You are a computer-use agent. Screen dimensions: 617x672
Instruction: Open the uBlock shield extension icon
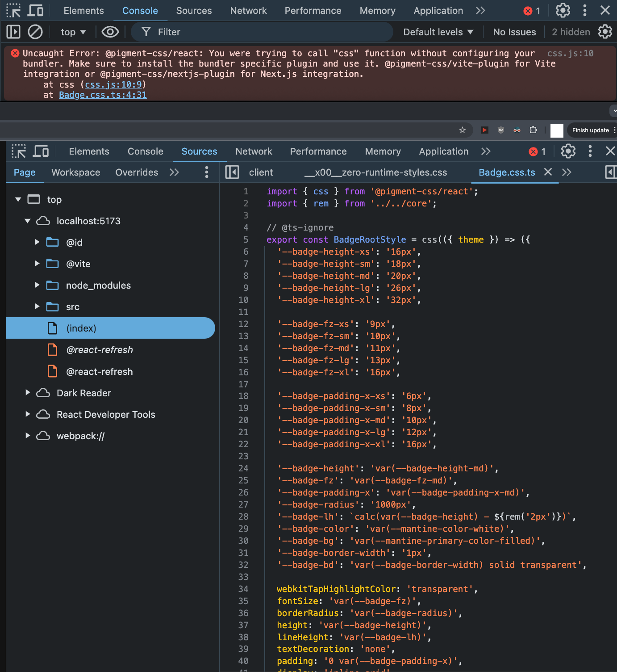[501, 130]
